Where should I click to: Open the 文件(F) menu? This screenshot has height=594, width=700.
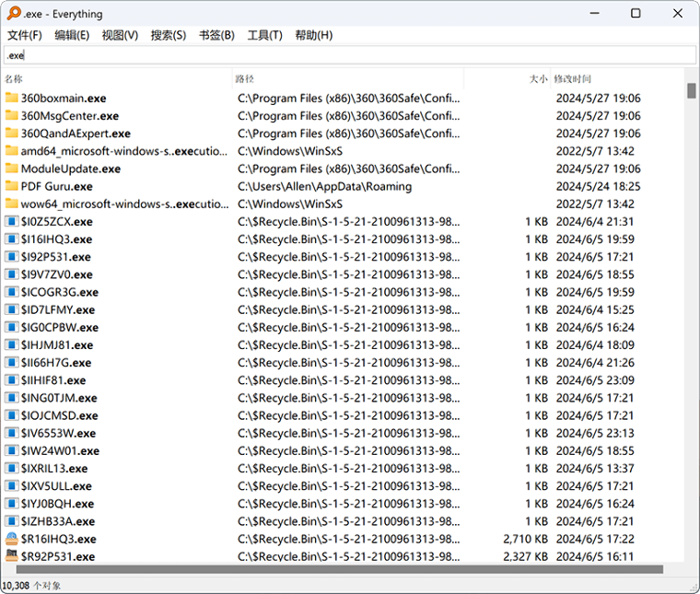[25, 35]
